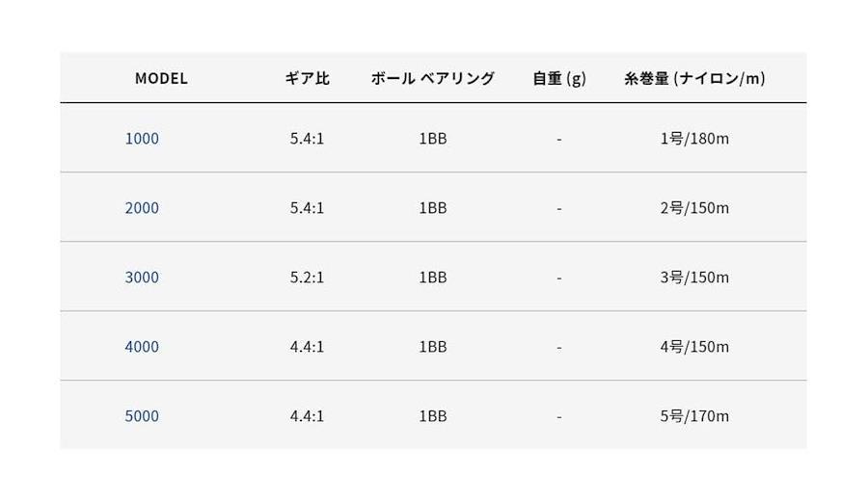Click the ボール ベアリング column header
868x503 pixels.
click(x=432, y=79)
